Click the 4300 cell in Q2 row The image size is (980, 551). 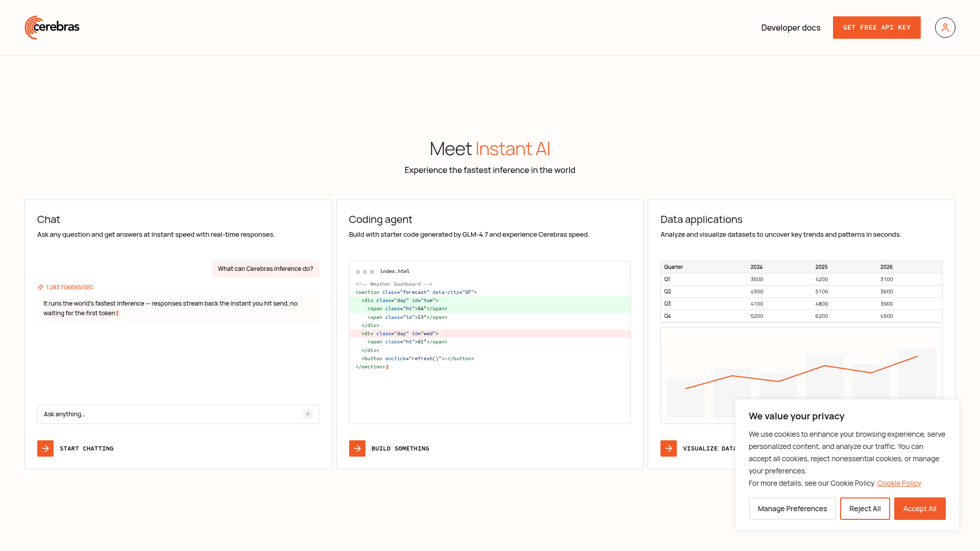(756, 291)
